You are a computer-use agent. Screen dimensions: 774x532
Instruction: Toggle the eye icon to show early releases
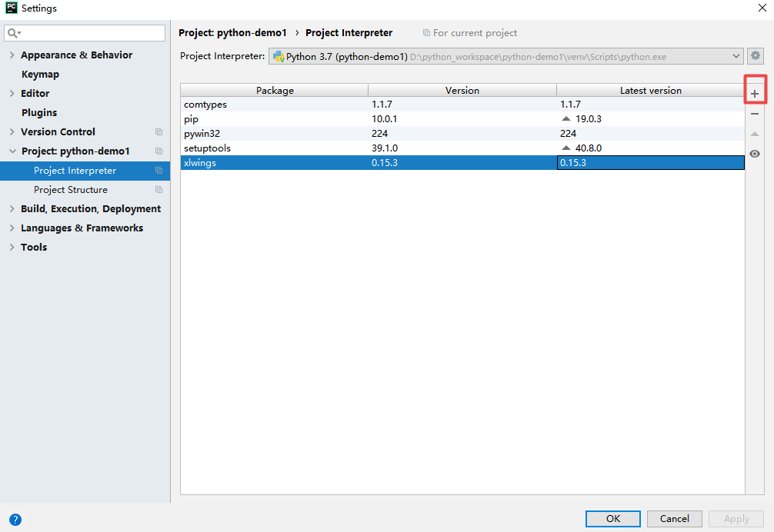pos(755,154)
